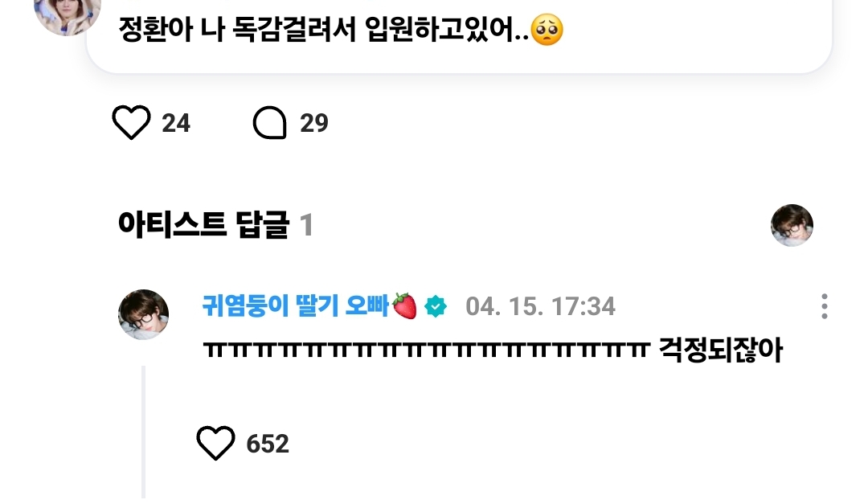Select the reply text ending with 걱정되잖아
The image size is (868, 504).
(x=493, y=350)
